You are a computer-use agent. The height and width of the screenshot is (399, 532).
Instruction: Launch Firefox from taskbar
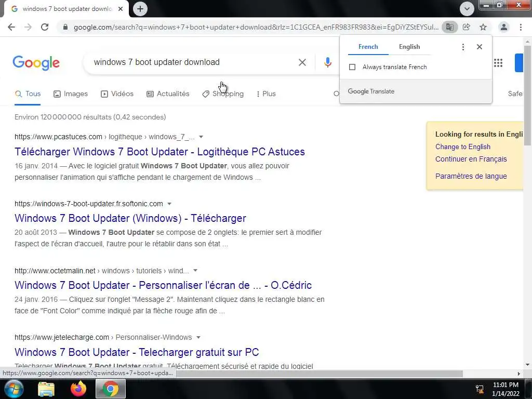[78, 389]
